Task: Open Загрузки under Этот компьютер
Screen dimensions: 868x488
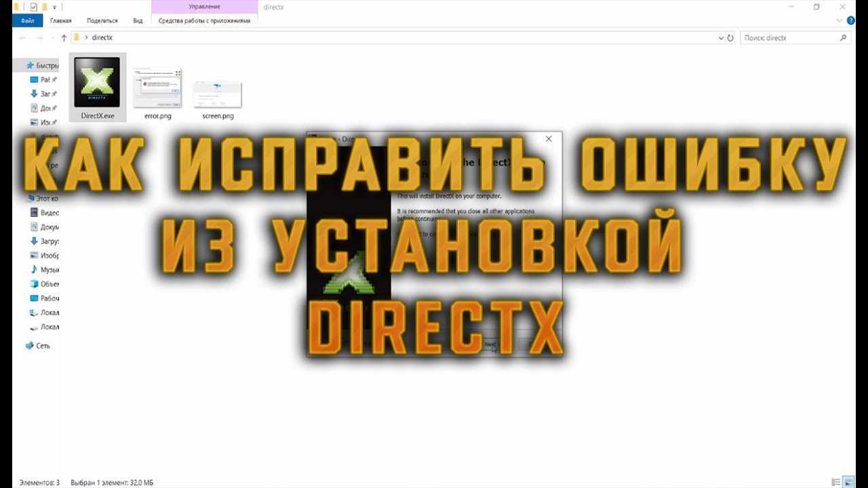Action: [x=44, y=241]
